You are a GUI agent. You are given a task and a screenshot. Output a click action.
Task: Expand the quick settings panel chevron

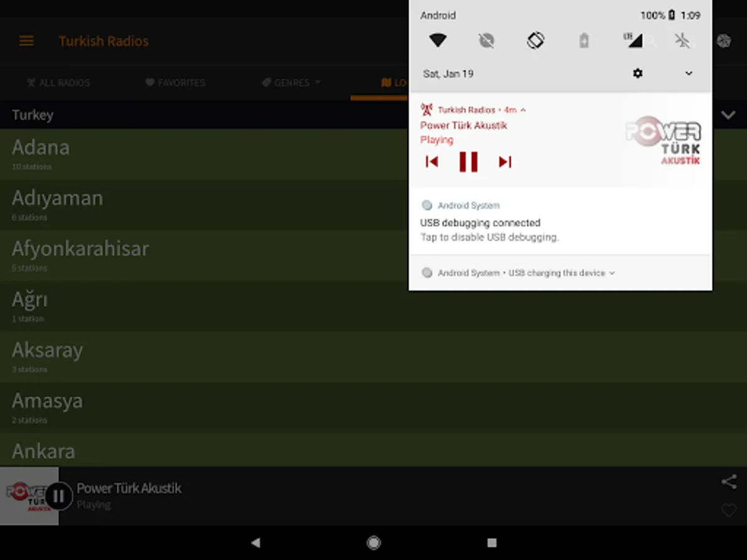coord(688,73)
